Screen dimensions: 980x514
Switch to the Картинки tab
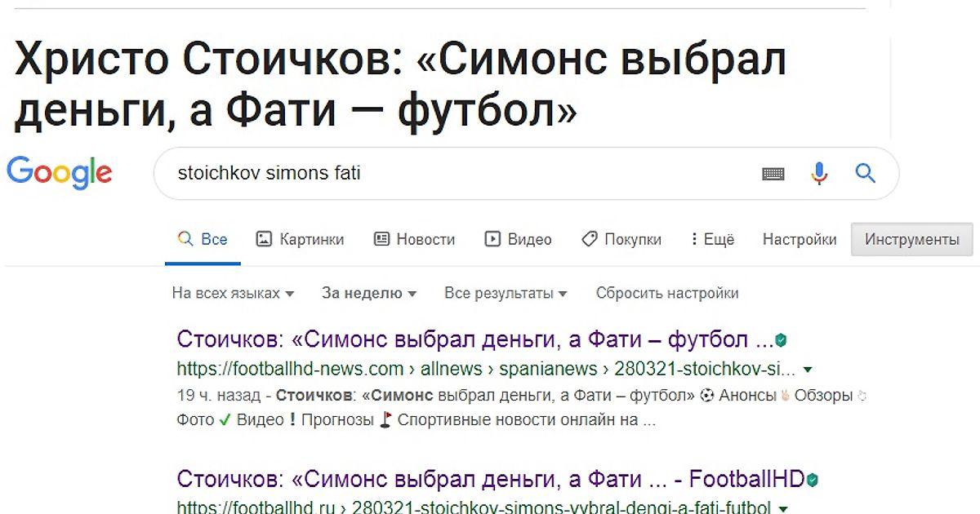point(300,239)
